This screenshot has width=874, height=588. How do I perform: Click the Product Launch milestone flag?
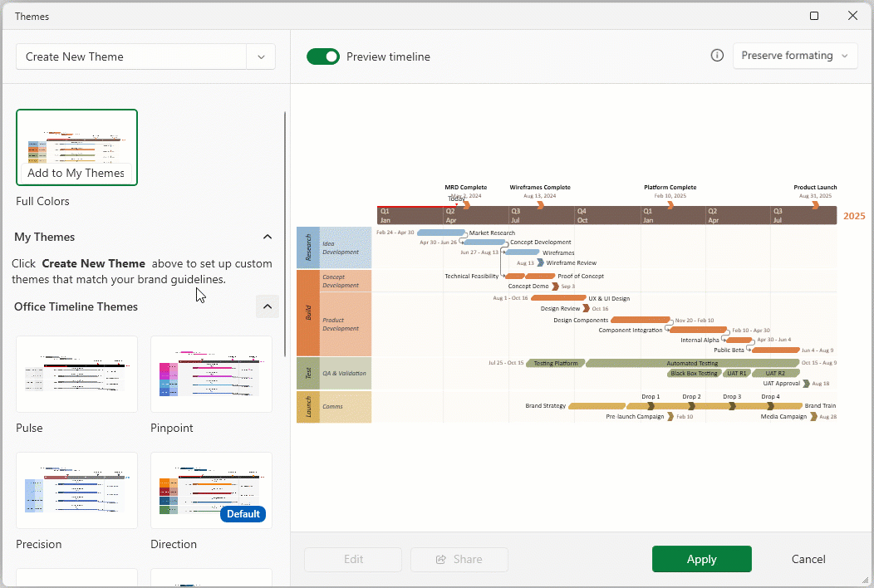(816, 204)
